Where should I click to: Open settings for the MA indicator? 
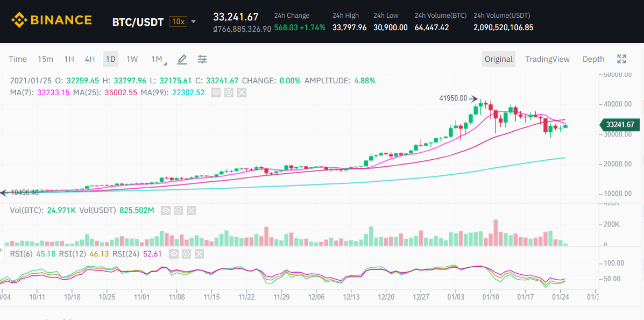pyautogui.click(x=229, y=93)
